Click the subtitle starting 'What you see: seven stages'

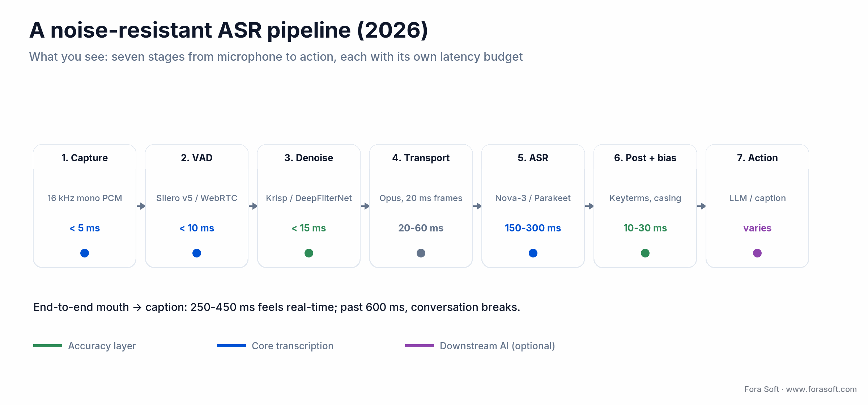point(276,57)
